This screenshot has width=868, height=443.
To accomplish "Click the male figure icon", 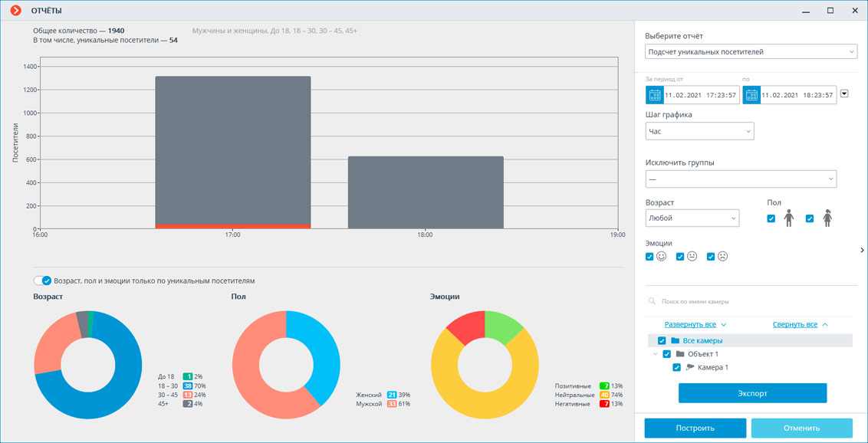I will pos(788,218).
